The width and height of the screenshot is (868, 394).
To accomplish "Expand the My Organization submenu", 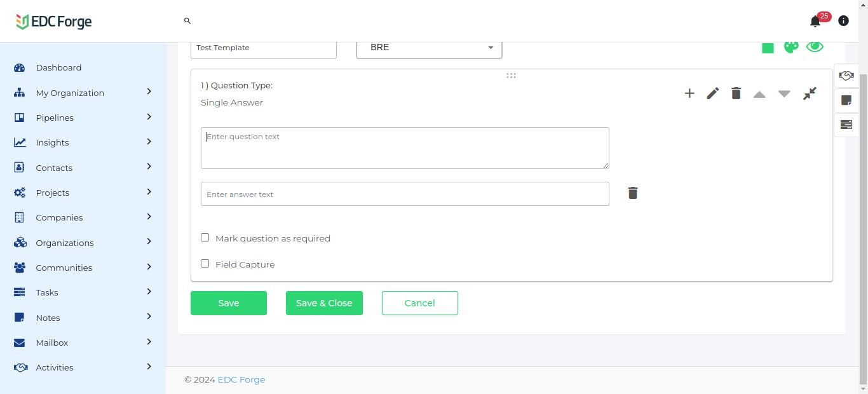I will click(x=149, y=92).
